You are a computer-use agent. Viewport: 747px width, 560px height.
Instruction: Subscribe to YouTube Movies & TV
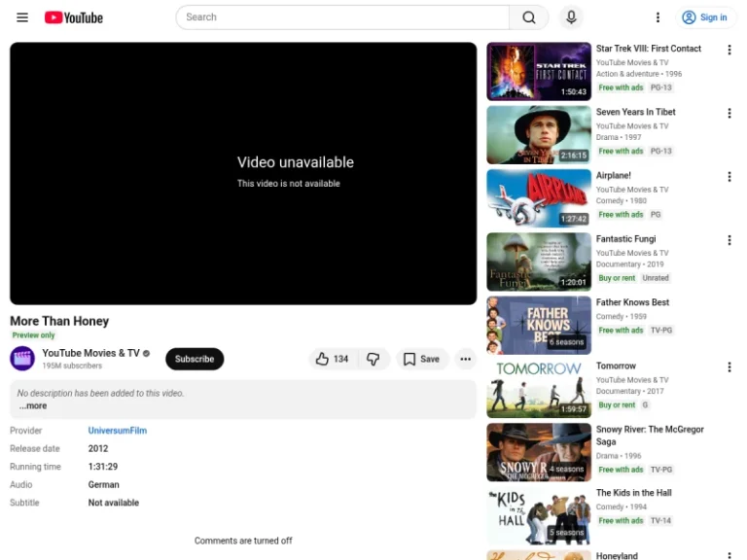pyautogui.click(x=195, y=359)
